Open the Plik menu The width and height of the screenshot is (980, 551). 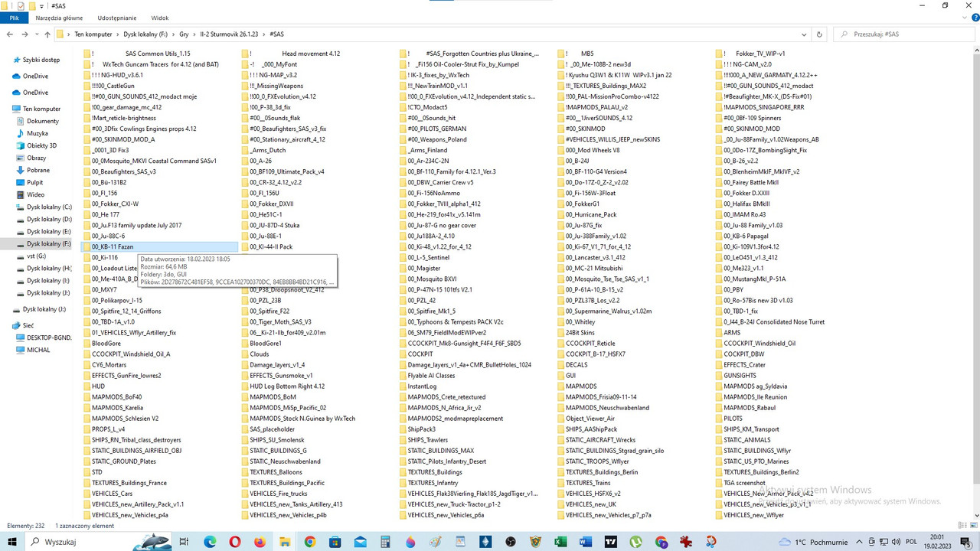point(14,17)
